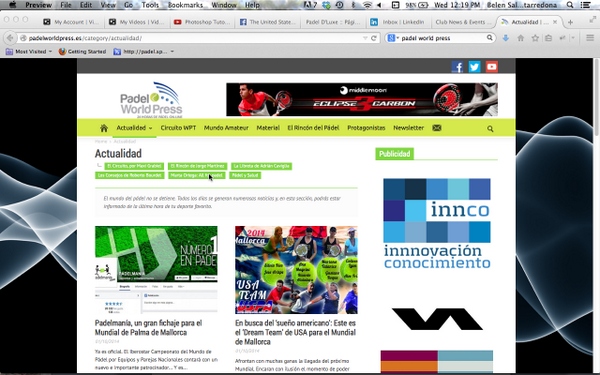600x375 pixels.
Task: Switch to the Club News & Events tab
Action: coord(463,22)
